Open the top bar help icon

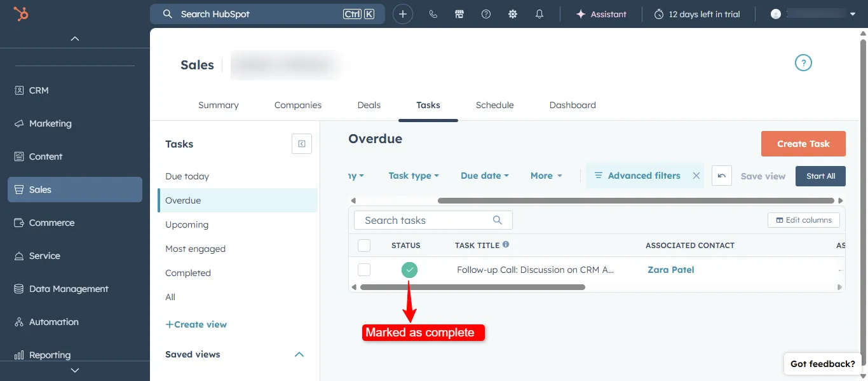(486, 14)
